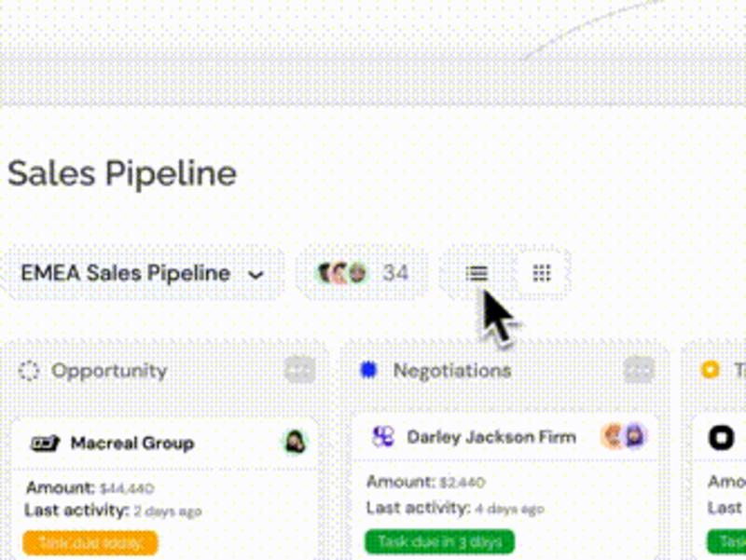
Task: Click the Darley Jackson Firm logo icon
Action: [x=383, y=436]
